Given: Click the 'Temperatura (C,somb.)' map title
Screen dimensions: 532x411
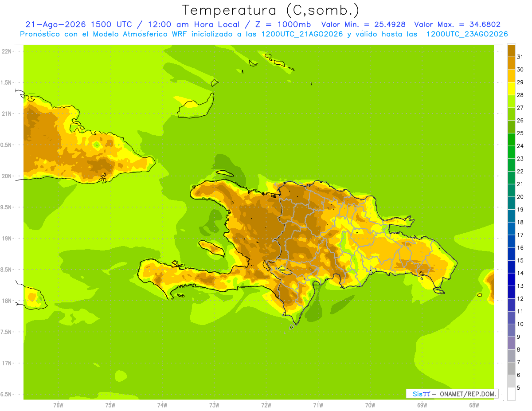Looking at the screenshot, I should (270, 11).
